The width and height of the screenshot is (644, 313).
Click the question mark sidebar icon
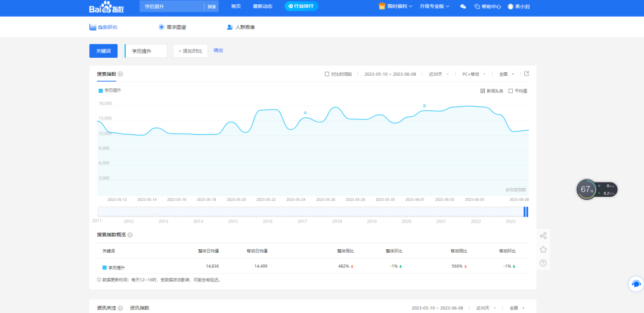[x=543, y=263]
